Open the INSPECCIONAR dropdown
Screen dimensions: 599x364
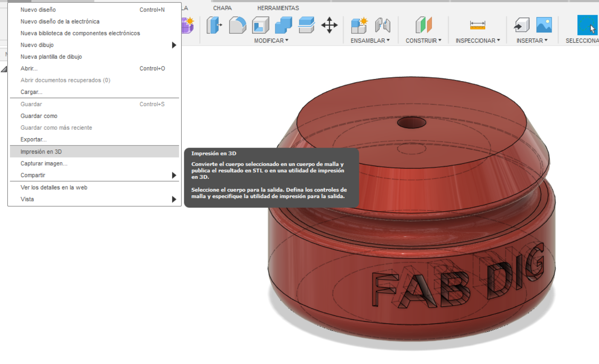click(x=477, y=41)
